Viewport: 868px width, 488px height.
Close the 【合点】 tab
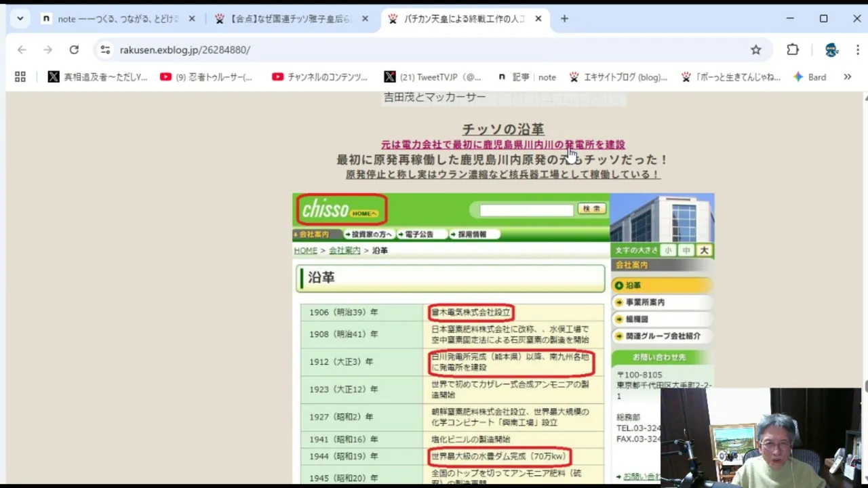click(366, 19)
